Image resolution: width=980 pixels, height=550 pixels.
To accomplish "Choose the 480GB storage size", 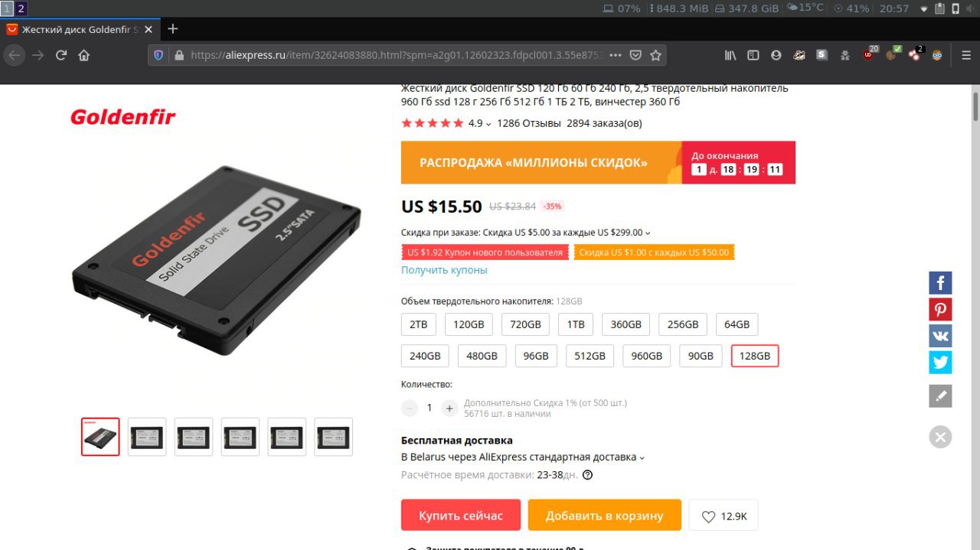I will (x=482, y=356).
